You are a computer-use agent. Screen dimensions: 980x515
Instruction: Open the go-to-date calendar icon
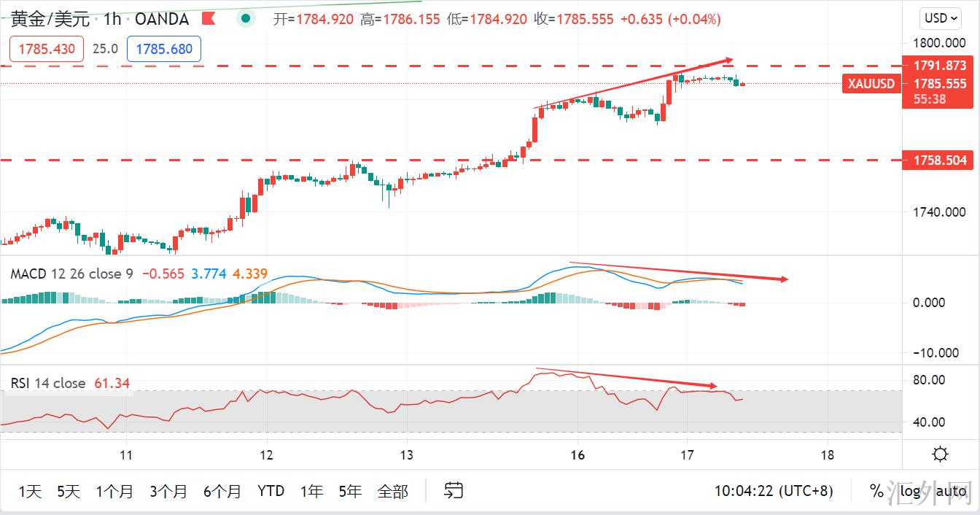pos(454,491)
